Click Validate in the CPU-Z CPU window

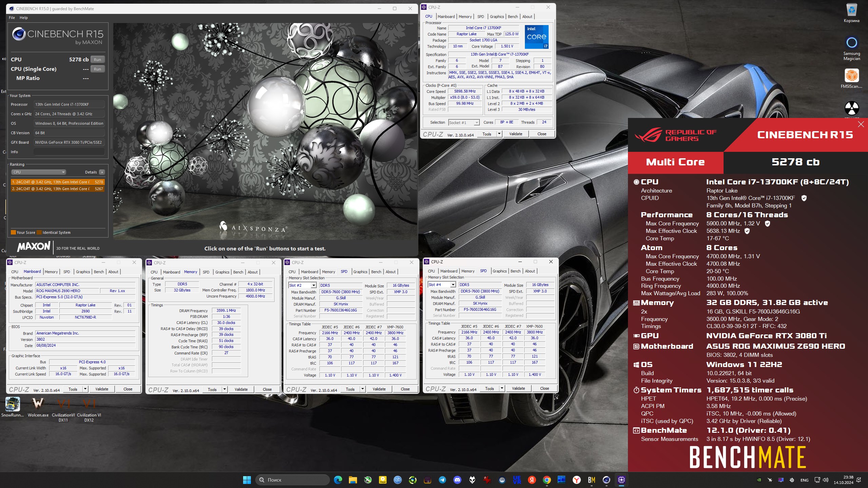[x=516, y=134]
